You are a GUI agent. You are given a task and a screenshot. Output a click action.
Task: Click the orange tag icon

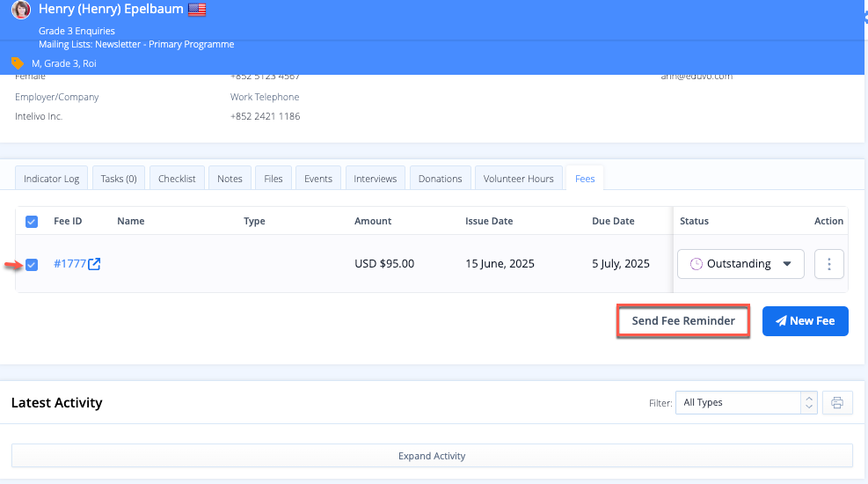18,63
